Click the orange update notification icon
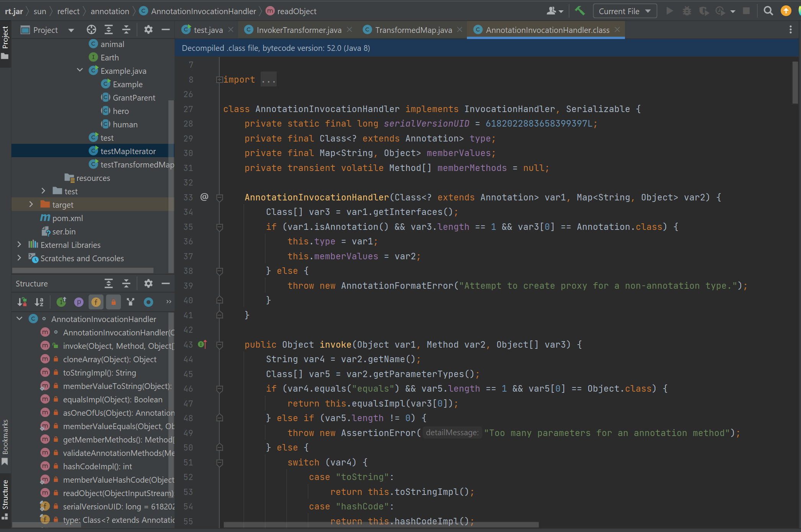This screenshot has height=532, width=801. pyautogui.click(x=786, y=11)
